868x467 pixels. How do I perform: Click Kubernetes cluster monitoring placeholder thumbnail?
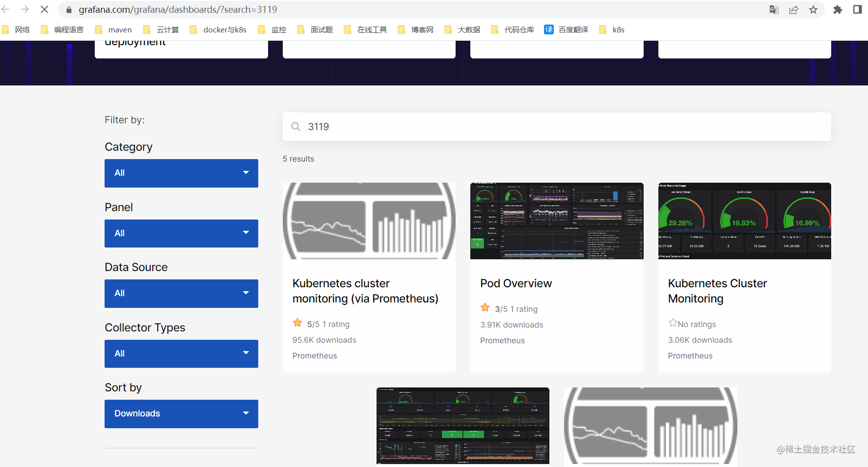[369, 221]
